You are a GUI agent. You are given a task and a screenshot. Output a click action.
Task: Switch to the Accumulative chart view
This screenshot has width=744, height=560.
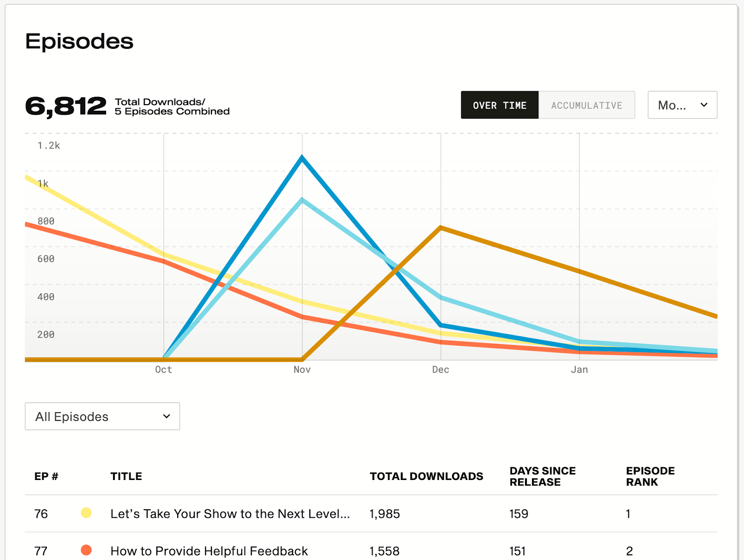586,105
